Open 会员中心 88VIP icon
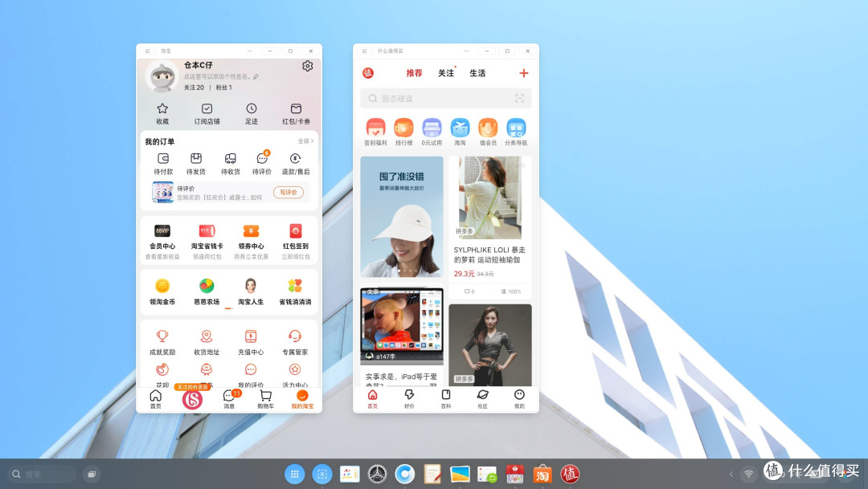 tap(162, 230)
